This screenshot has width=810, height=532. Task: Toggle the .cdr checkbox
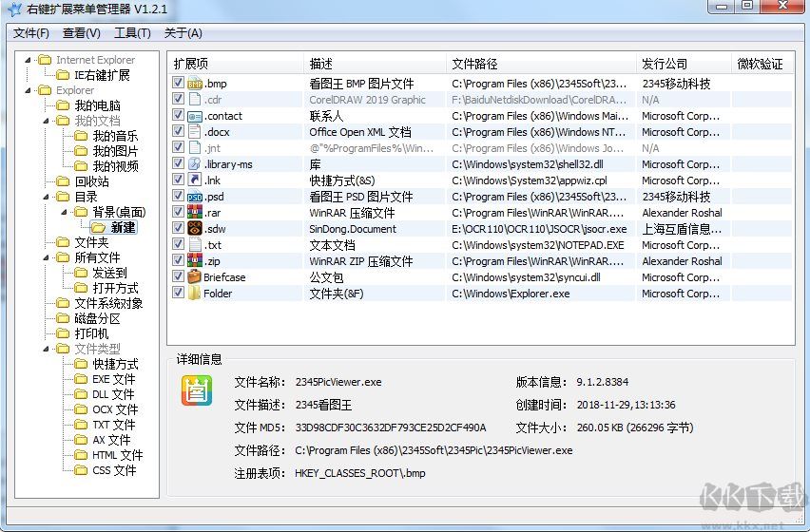(178, 99)
